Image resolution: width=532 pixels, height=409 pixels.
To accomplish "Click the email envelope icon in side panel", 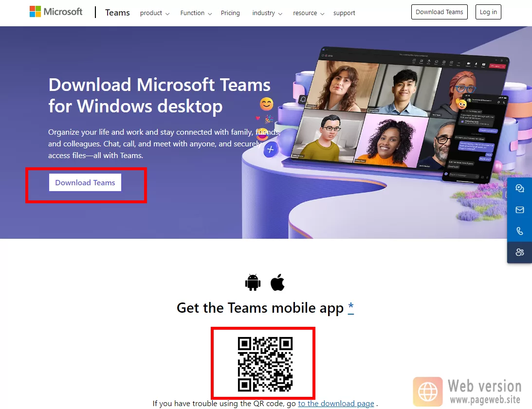I will (x=519, y=210).
